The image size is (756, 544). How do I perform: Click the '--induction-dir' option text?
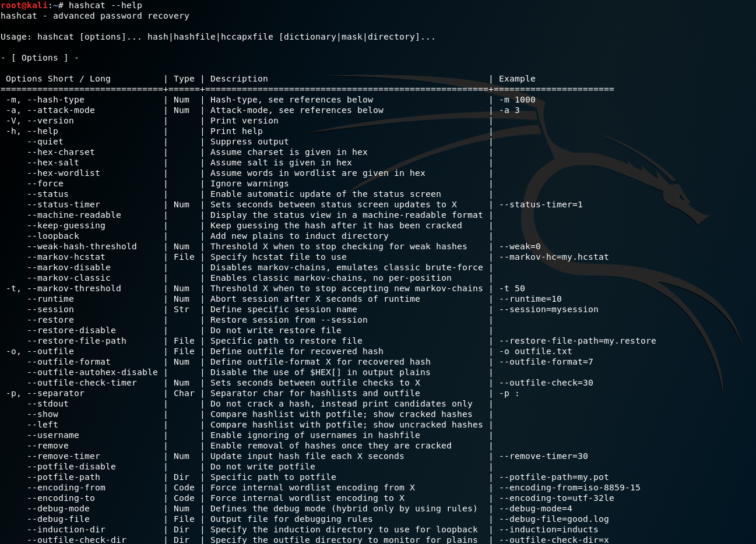click(x=66, y=529)
